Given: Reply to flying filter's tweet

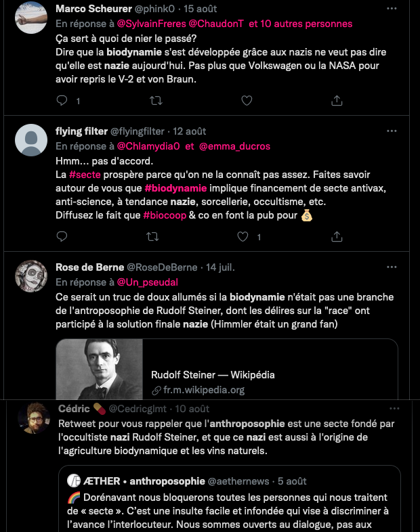Looking at the screenshot, I should 62,236.
